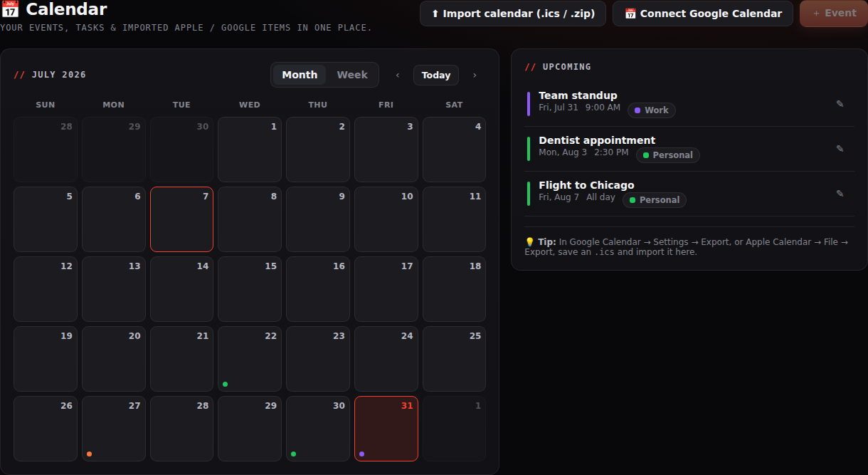Switch to Week view
Screen dimensions: 868x475
tap(352, 75)
